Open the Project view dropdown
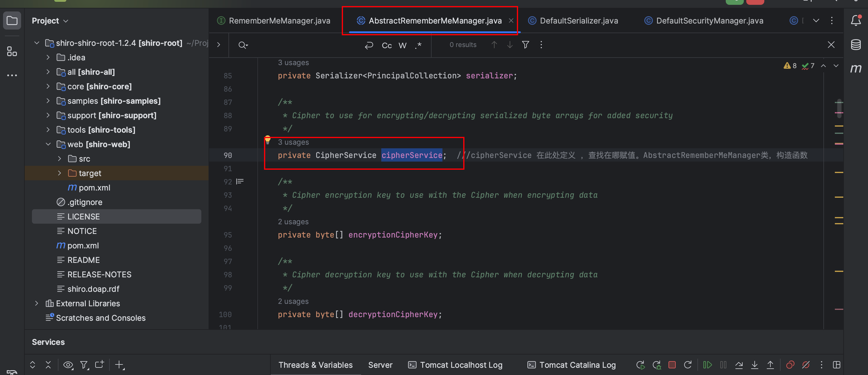This screenshot has width=868, height=375. (50, 21)
